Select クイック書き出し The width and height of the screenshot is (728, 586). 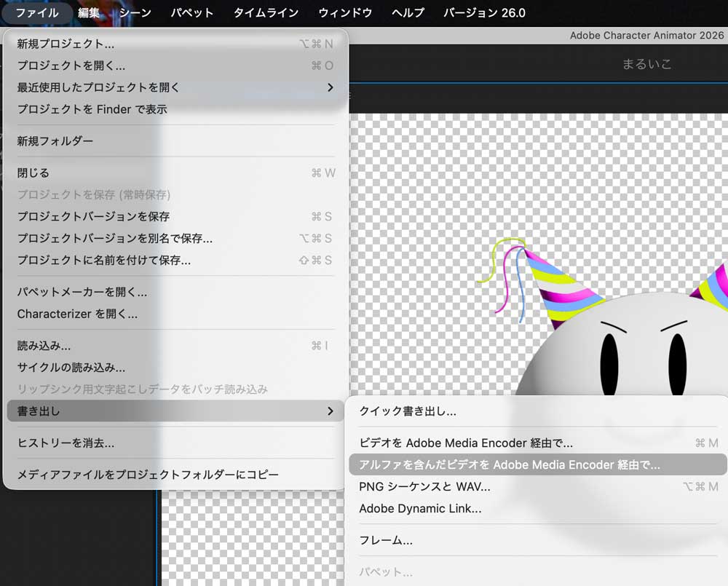tap(408, 411)
